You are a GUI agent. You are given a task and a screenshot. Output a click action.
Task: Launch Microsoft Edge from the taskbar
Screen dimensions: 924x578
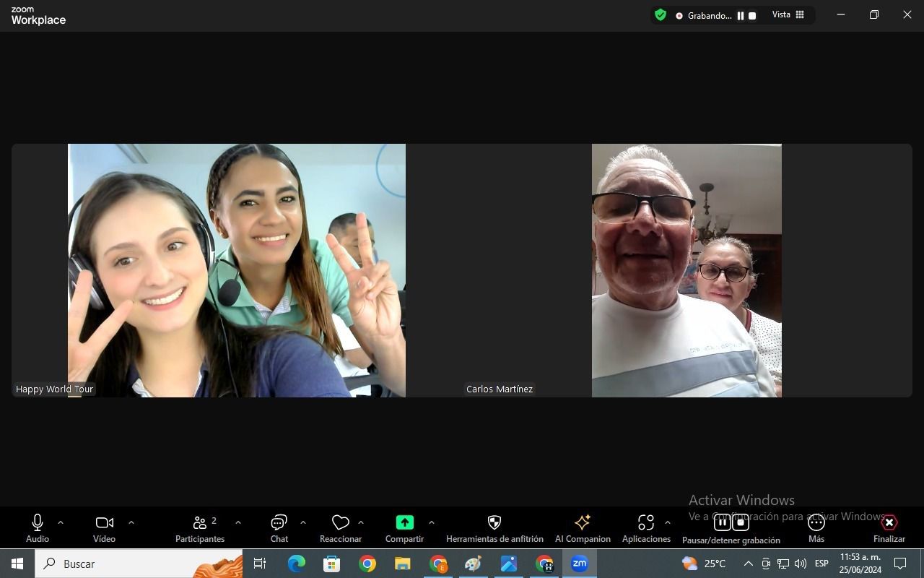tap(297, 564)
